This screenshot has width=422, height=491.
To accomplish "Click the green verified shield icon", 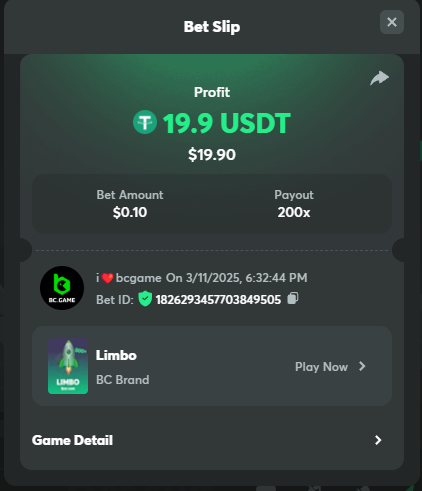I will tap(145, 299).
